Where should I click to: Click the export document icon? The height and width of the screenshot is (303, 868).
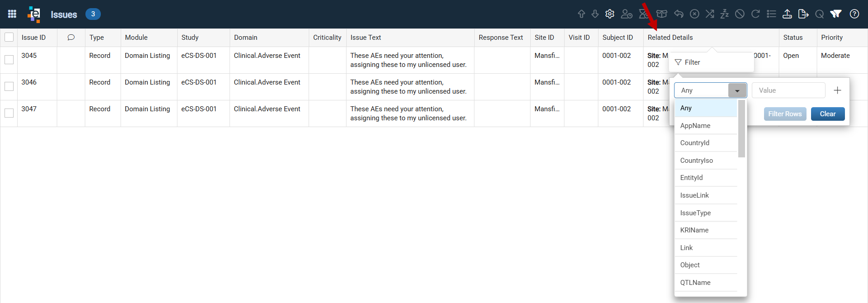(x=803, y=14)
